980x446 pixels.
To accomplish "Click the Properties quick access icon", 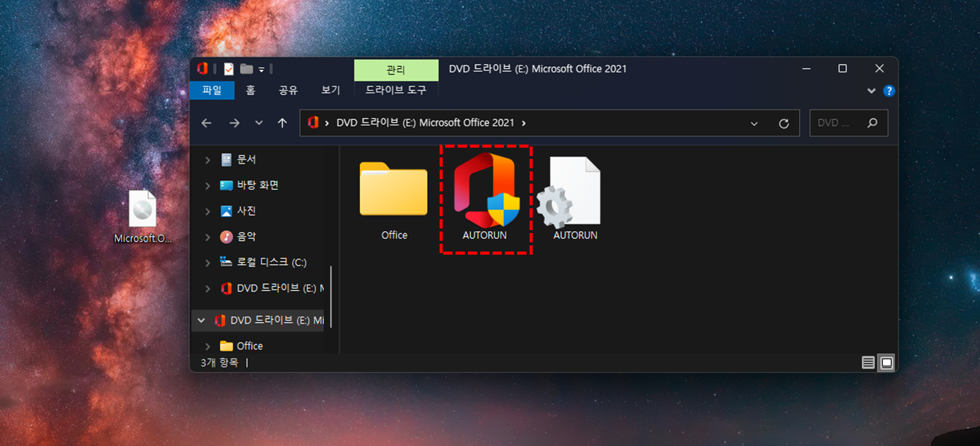I will click(229, 68).
